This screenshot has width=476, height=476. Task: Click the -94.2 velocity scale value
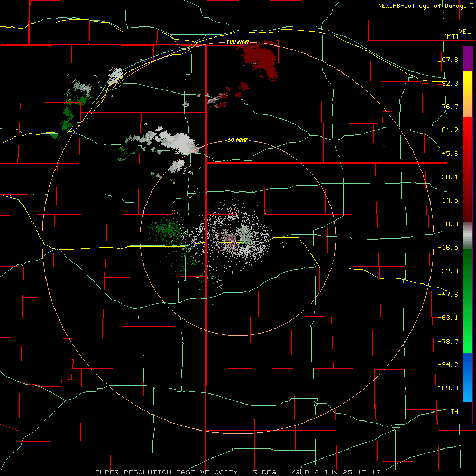coord(448,364)
